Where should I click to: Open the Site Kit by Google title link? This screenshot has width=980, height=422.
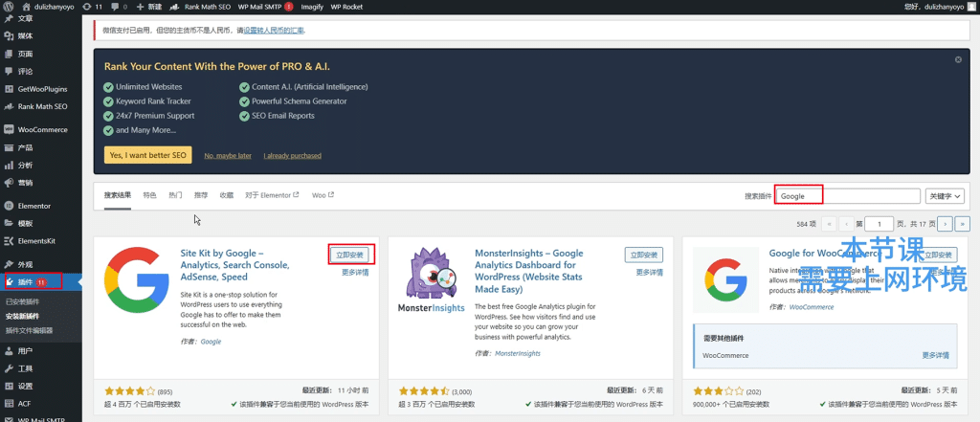click(x=235, y=265)
